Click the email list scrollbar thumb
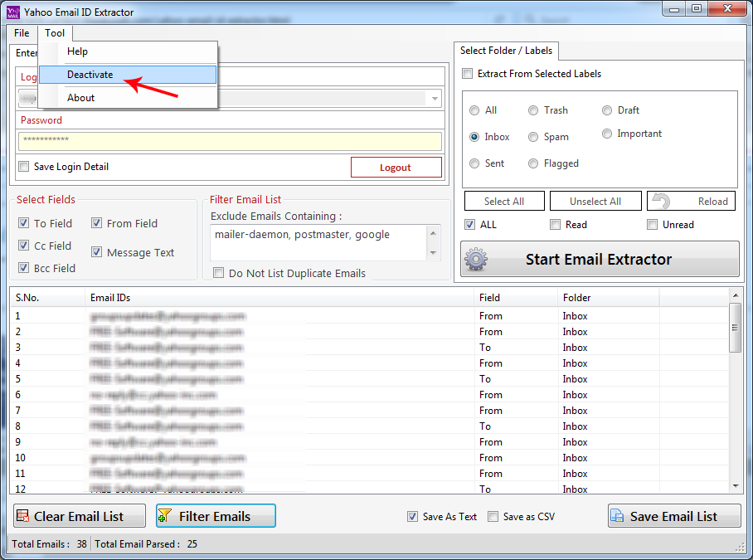 (x=736, y=328)
